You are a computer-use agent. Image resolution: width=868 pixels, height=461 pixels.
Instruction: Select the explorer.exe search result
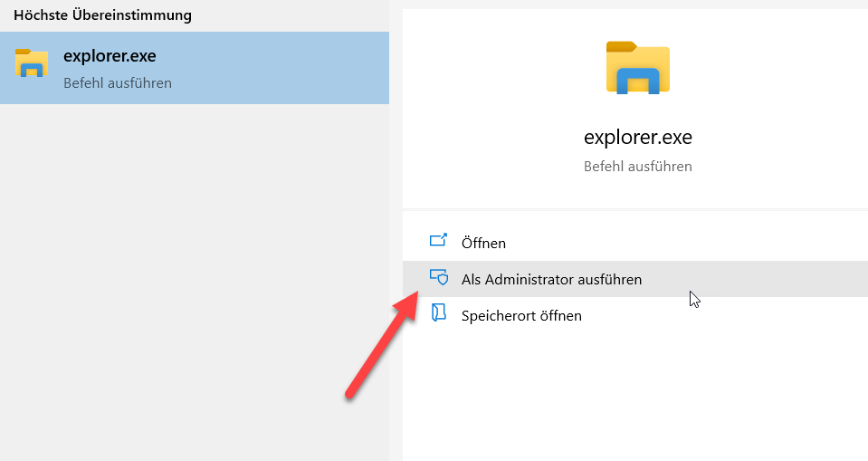tap(195, 68)
